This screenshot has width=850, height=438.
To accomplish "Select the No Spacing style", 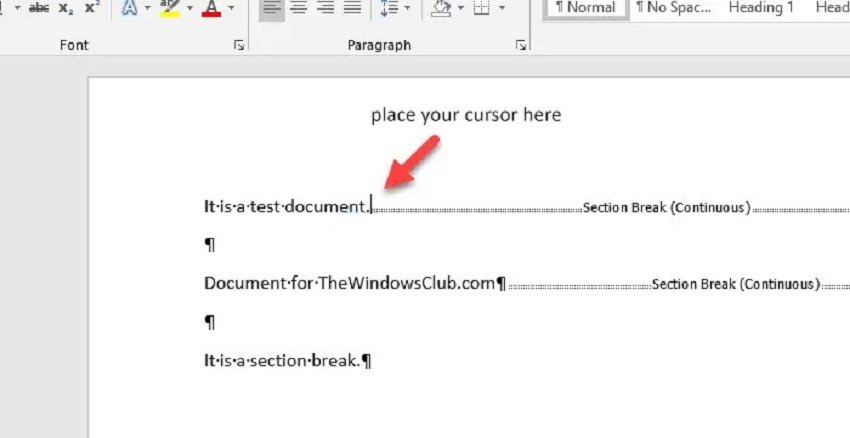I will (673, 8).
